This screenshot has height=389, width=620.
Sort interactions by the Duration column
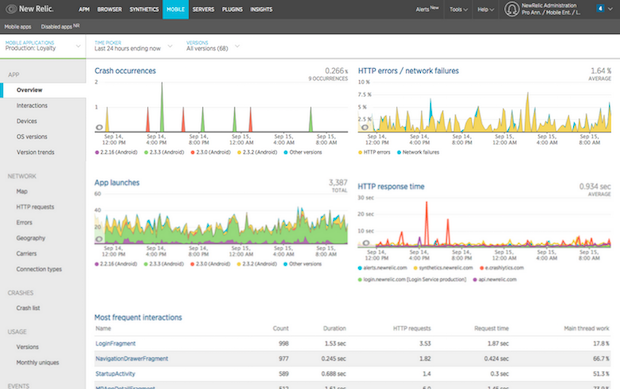click(334, 329)
